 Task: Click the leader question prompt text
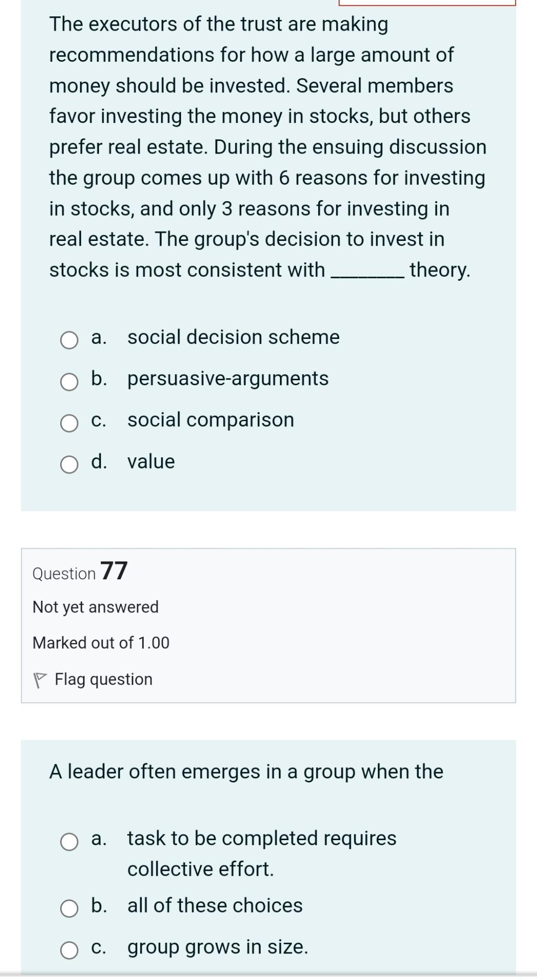(x=245, y=772)
